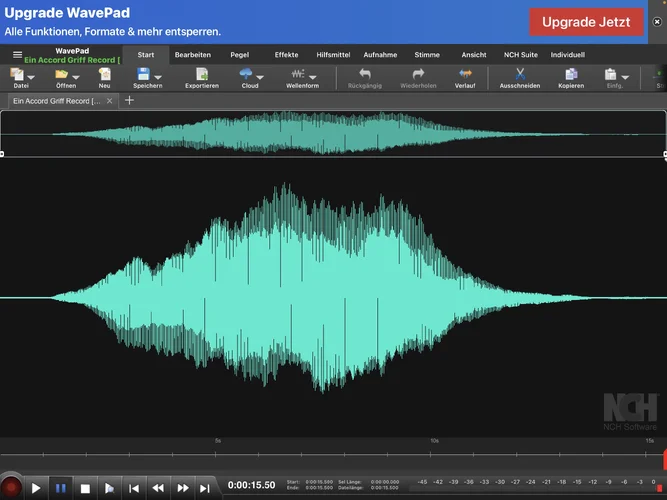Click the Fast Forward button
The image size is (667, 500).
[182, 488]
